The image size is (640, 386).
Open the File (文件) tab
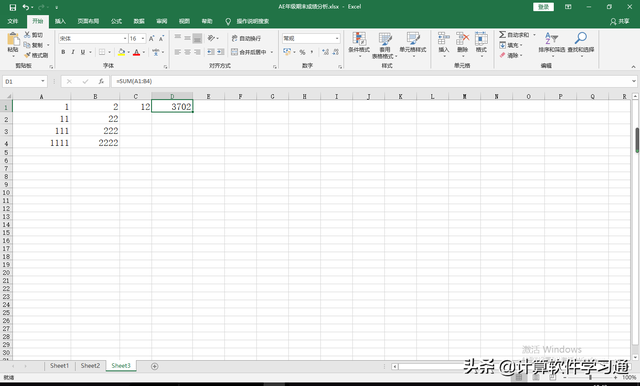point(13,21)
